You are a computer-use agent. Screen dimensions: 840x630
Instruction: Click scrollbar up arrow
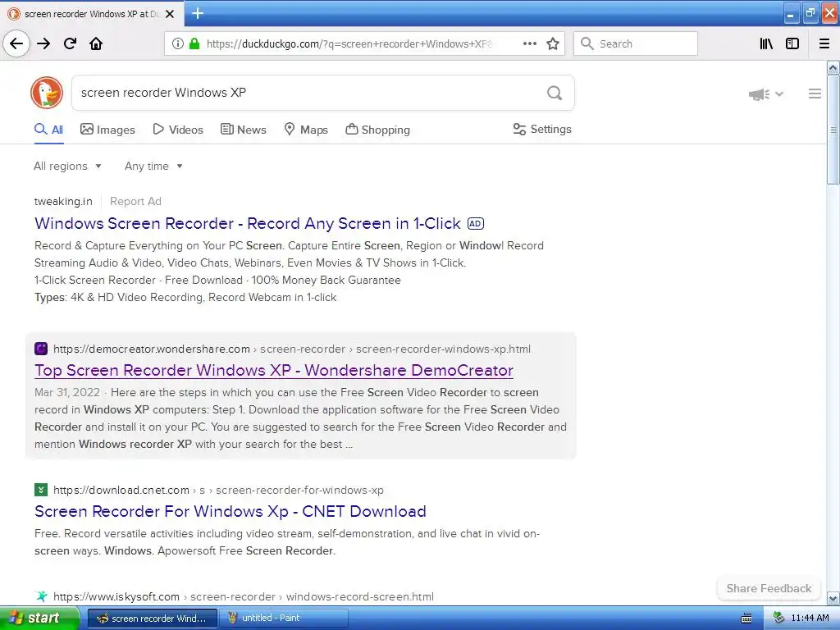(833, 67)
